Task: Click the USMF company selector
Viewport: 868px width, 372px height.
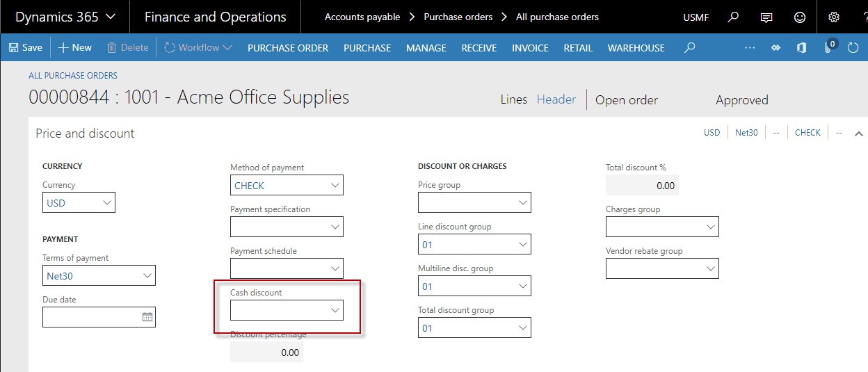Action: coord(696,17)
